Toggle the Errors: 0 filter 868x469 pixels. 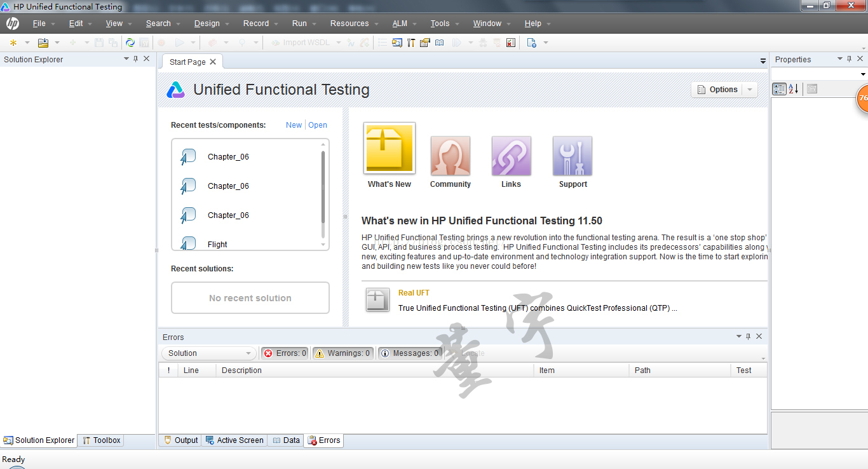coord(285,353)
